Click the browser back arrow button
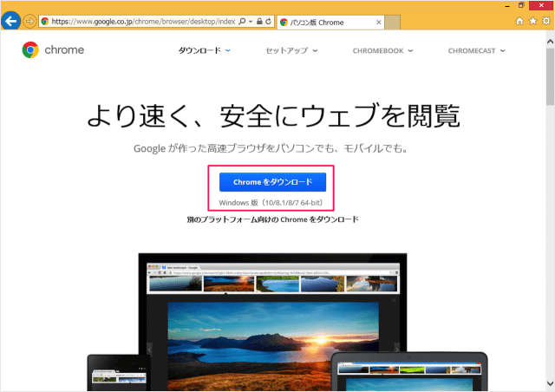This screenshot has height=392, width=555. [x=11, y=20]
